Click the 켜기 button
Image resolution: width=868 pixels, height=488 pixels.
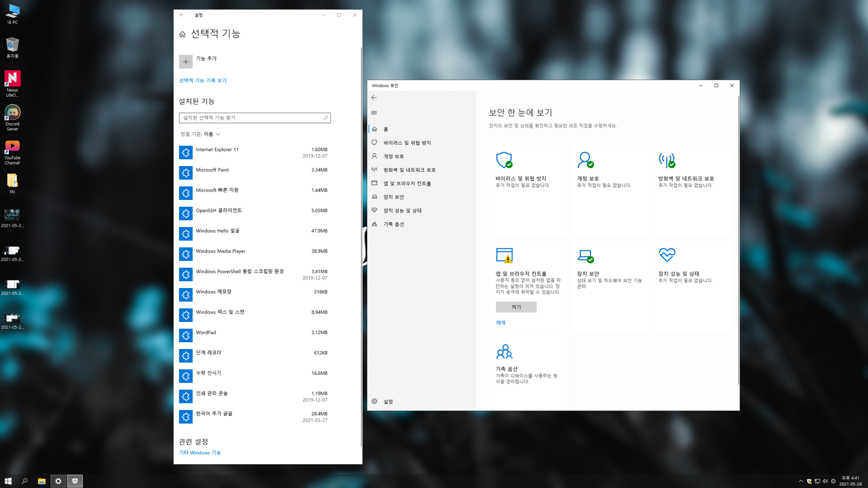pos(516,307)
